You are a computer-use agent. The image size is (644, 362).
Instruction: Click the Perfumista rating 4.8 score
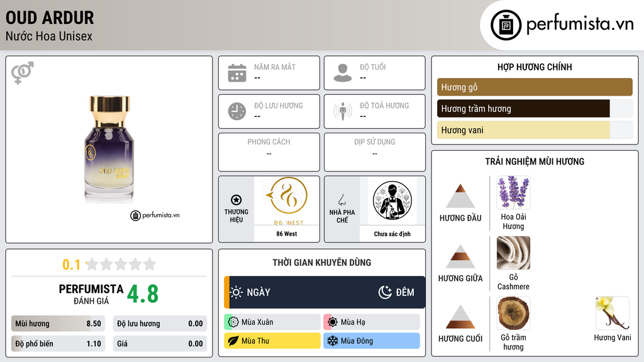(143, 294)
